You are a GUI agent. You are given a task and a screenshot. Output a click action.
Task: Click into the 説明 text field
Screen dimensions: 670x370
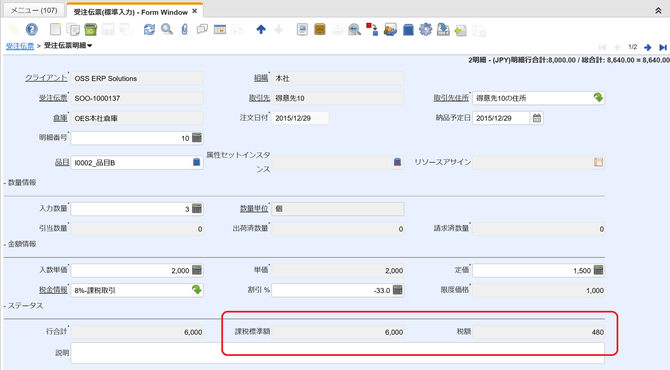point(338,353)
